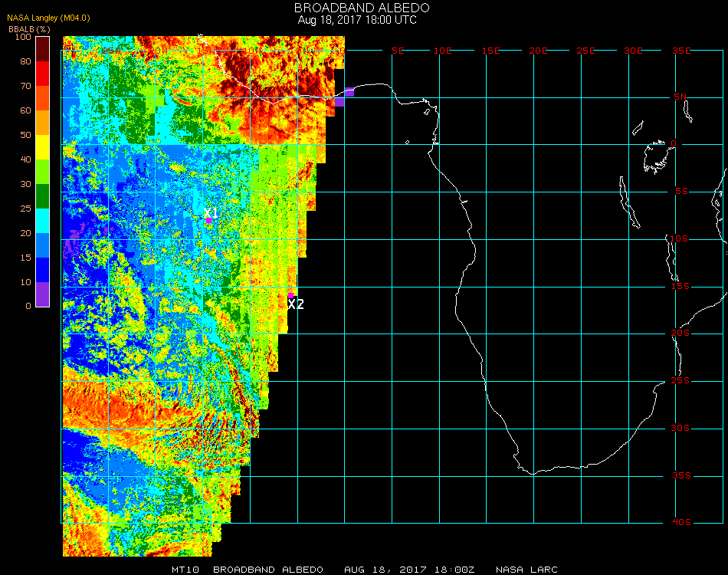Click the BROADBAND ALBEDO title text
This screenshot has width=728, height=575.
coord(357,8)
